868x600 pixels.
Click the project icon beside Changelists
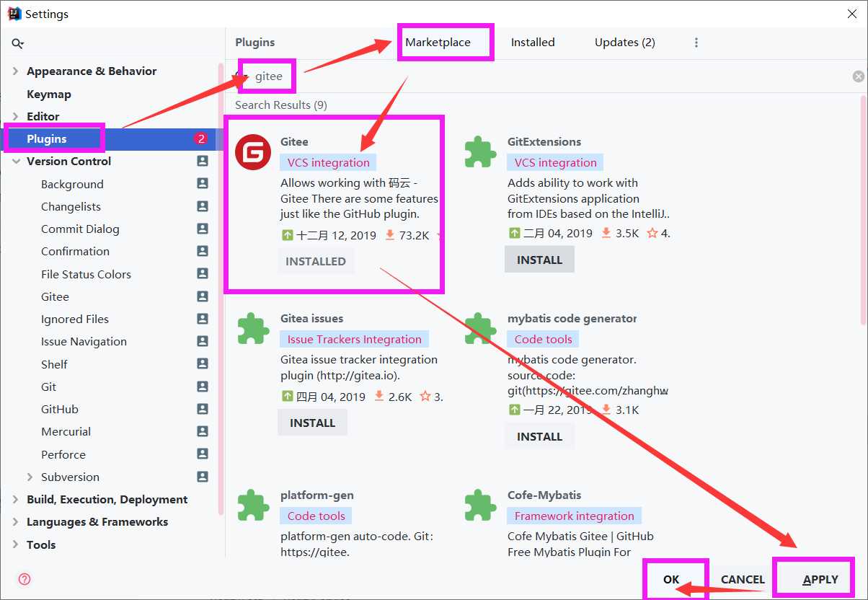(x=203, y=206)
